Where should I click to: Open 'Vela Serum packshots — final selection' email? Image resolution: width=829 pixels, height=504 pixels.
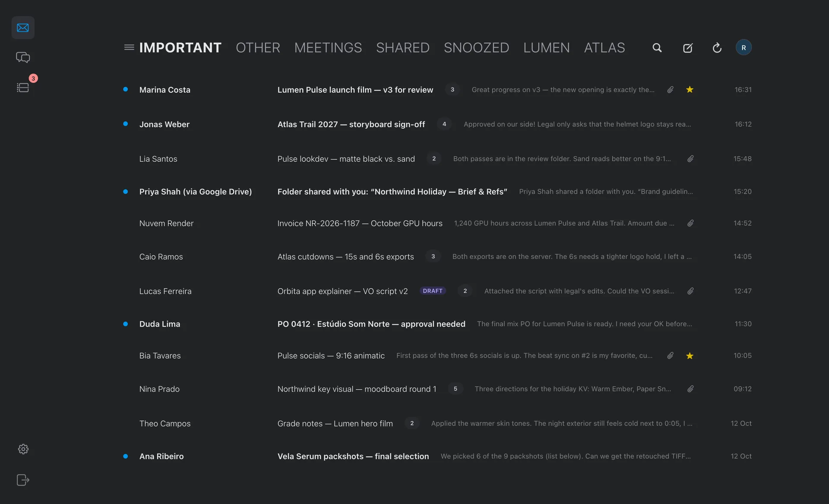[x=437, y=456]
